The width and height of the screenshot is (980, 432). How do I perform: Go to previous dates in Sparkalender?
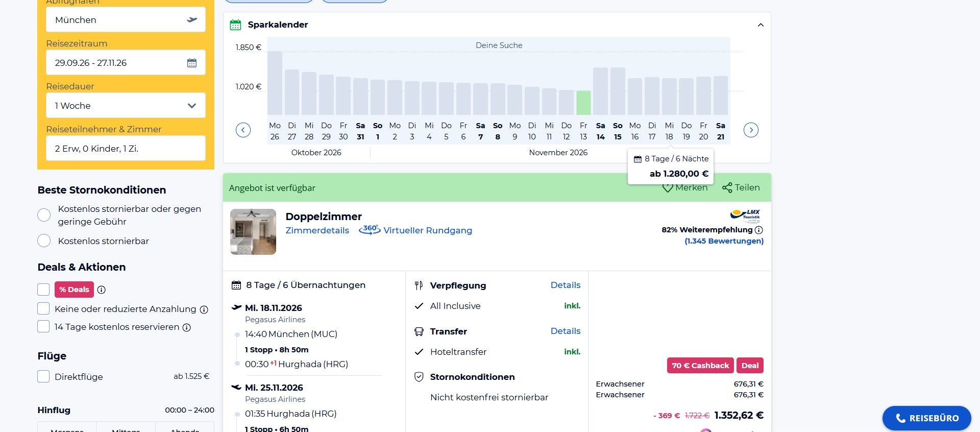pyautogui.click(x=243, y=130)
